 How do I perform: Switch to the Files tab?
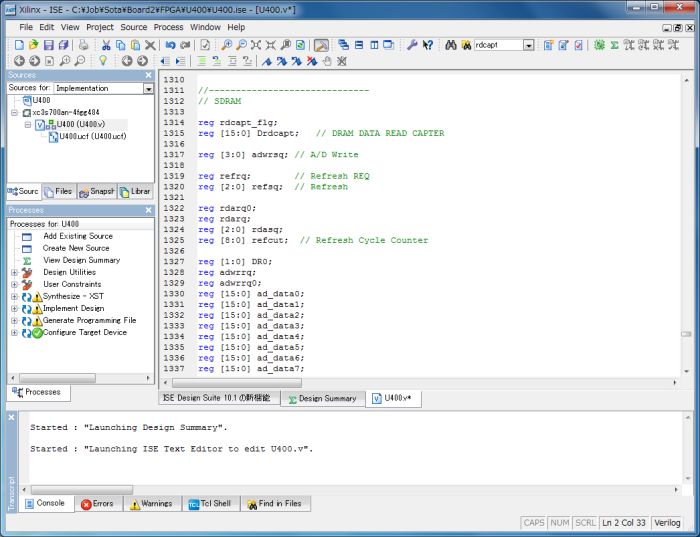click(x=58, y=191)
